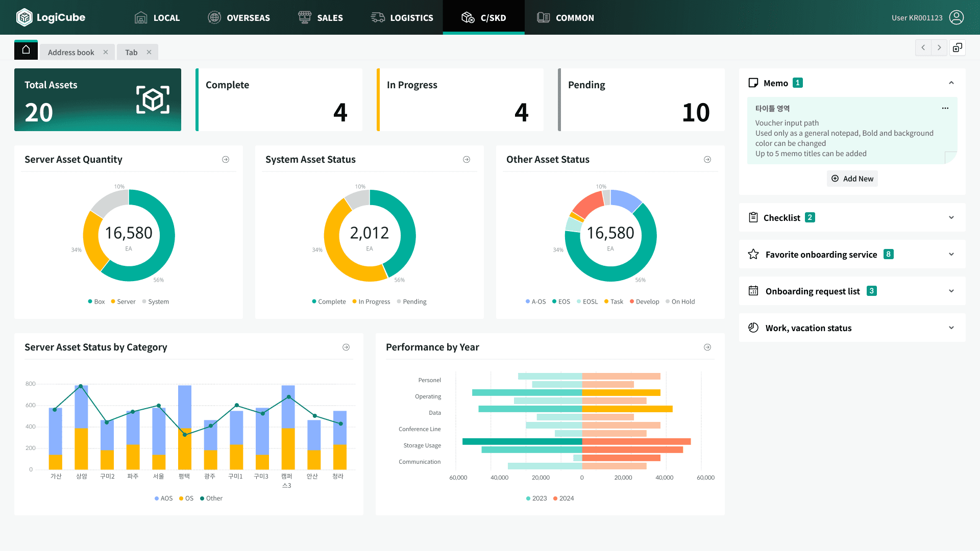Open the LOCAL menu

(157, 18)
